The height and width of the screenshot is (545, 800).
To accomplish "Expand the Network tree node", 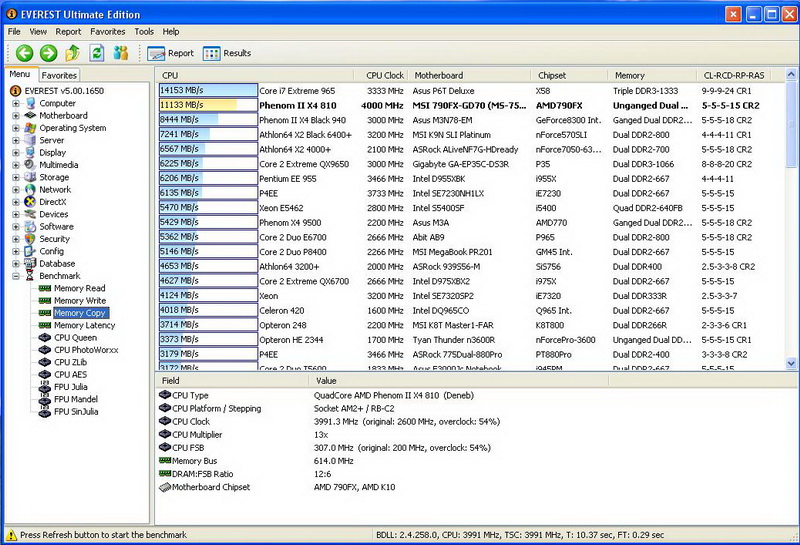I will [16, 189].
